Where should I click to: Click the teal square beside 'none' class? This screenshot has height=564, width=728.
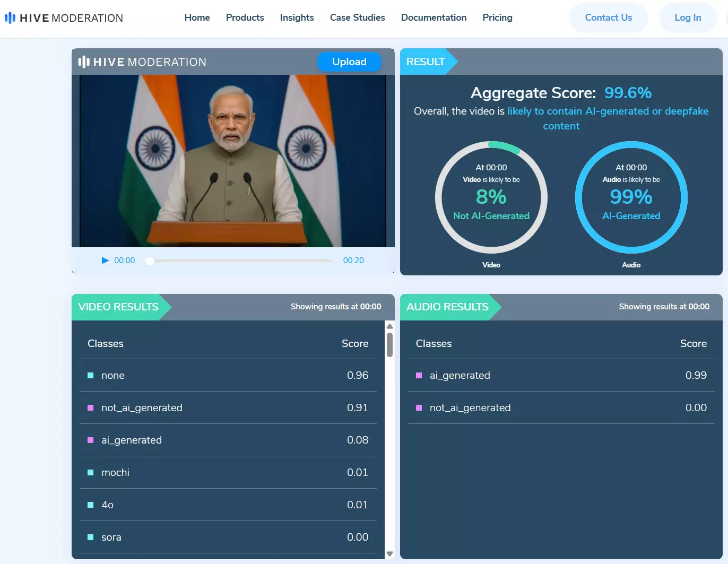90,376
